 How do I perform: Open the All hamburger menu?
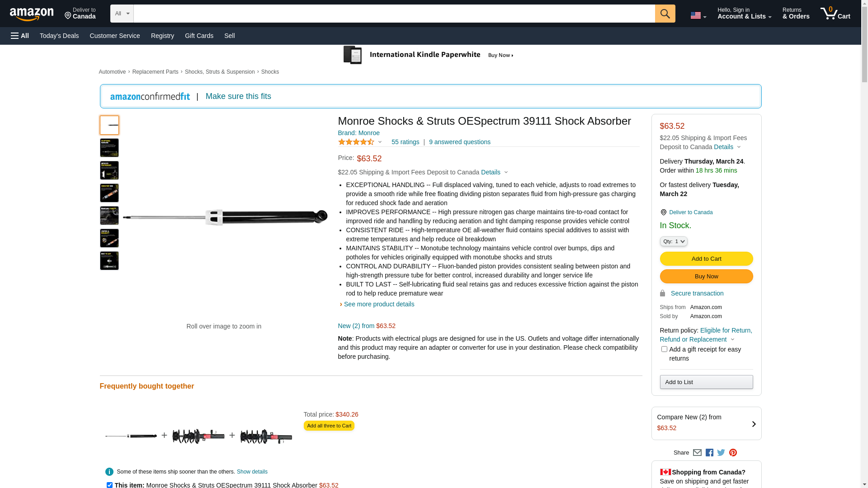(20, 36)
